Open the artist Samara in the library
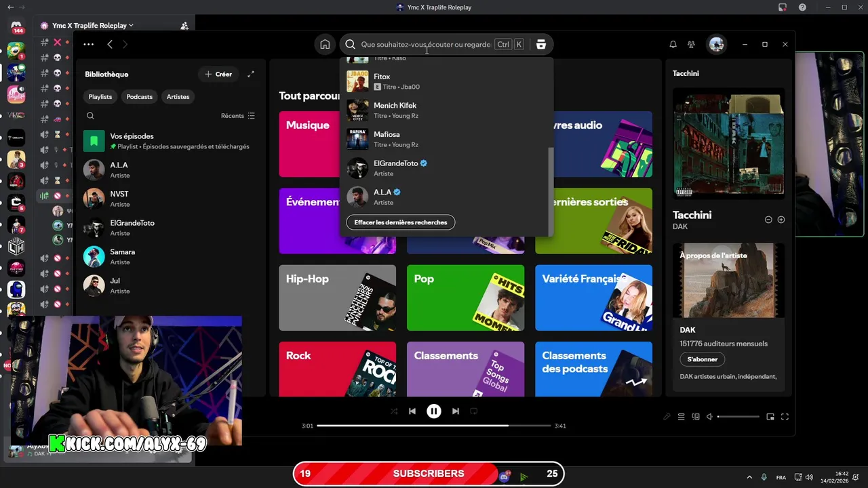Image resolution: width=868 pixels, height=488 pixels. tap(170, 256)
